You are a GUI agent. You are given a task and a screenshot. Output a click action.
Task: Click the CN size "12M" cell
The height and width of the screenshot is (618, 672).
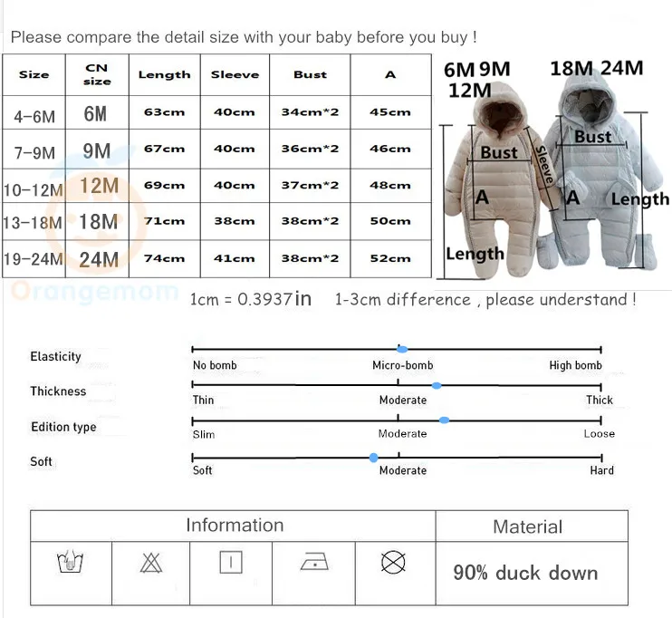point(99,186)
